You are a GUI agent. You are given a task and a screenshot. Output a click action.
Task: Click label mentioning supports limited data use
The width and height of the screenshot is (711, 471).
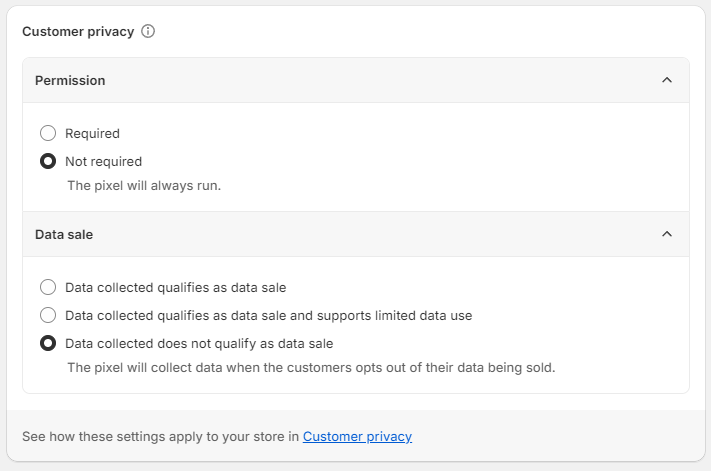[268, 315]
